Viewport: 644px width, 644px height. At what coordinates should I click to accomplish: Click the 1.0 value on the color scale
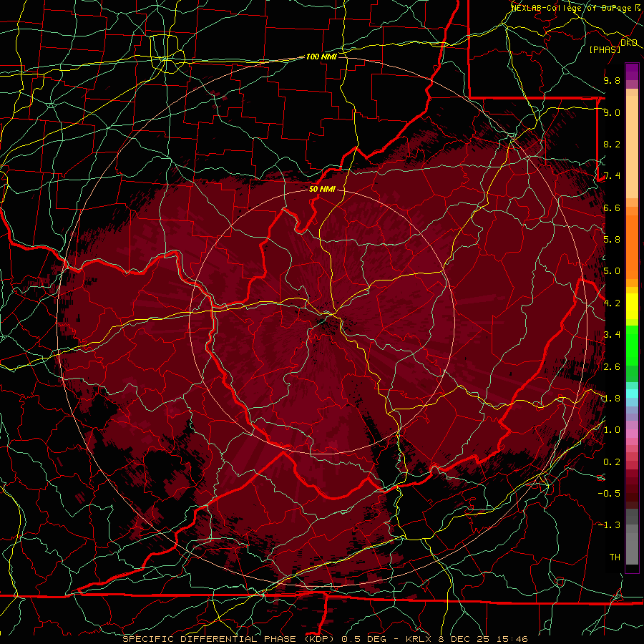612,430
